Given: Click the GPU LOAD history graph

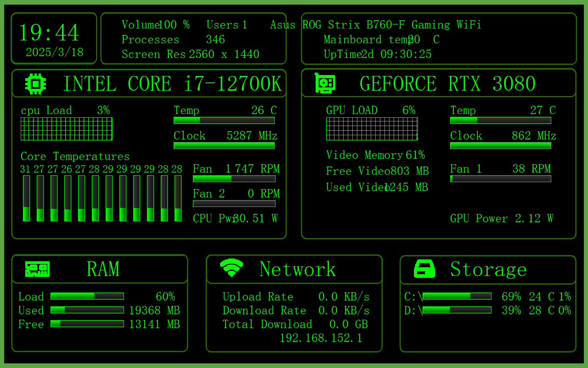Looking at the screenshot, I should (372, 129).
